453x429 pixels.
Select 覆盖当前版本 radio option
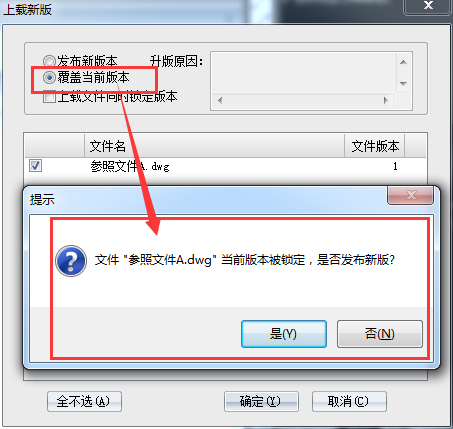tap(49, 78)
